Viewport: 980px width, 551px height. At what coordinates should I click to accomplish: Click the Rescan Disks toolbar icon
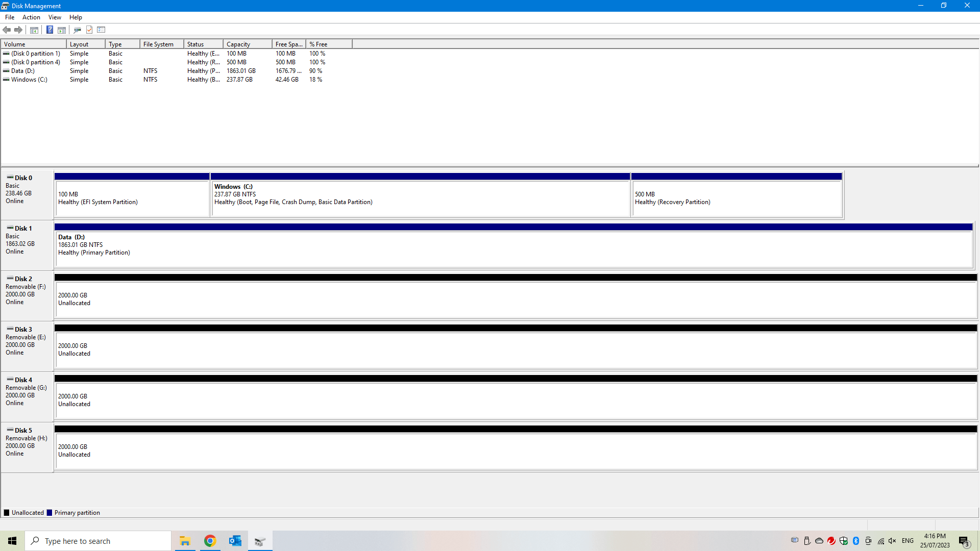click(77, 30)
